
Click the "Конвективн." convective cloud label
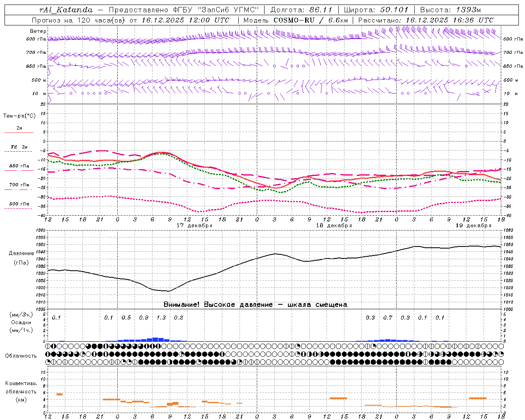(x=21, y=383)
